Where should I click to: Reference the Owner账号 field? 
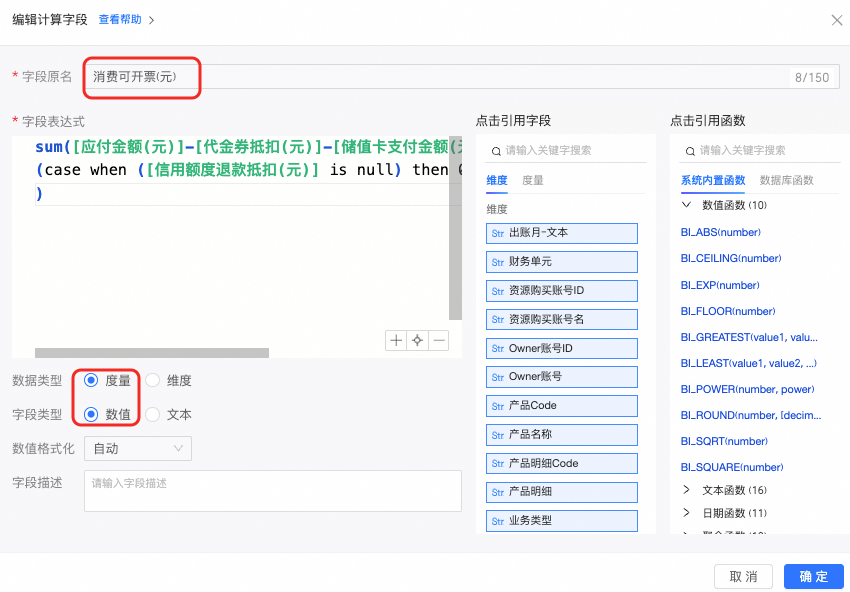click(x=562, y=377)
